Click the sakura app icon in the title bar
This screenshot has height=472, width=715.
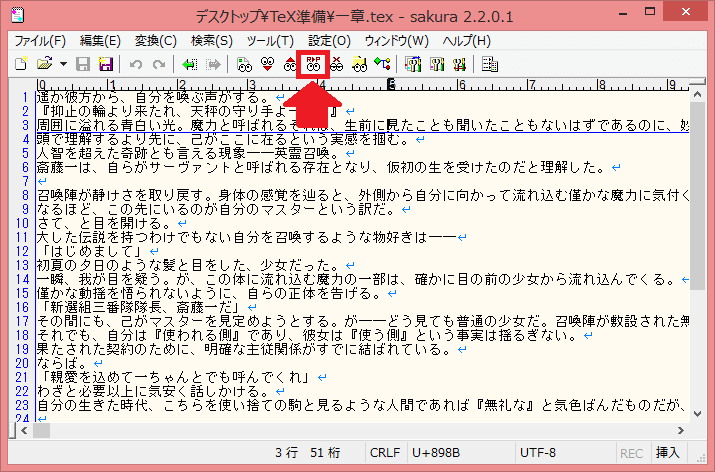click(17, 15)
